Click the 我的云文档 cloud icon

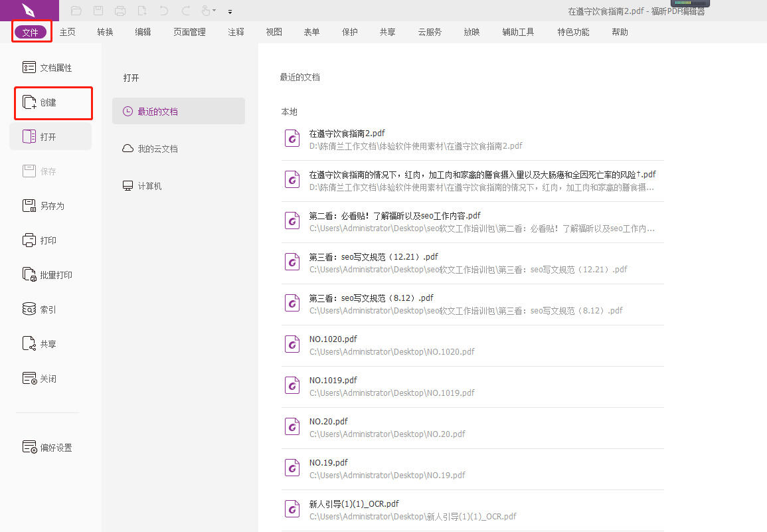[127, 148]
